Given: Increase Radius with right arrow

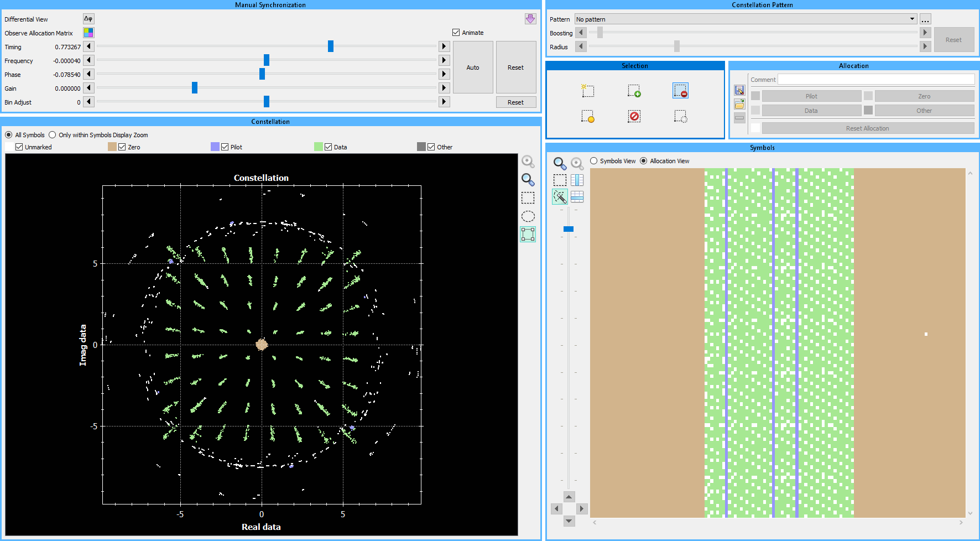Looking at the screenshot, I should click(925, 46).
